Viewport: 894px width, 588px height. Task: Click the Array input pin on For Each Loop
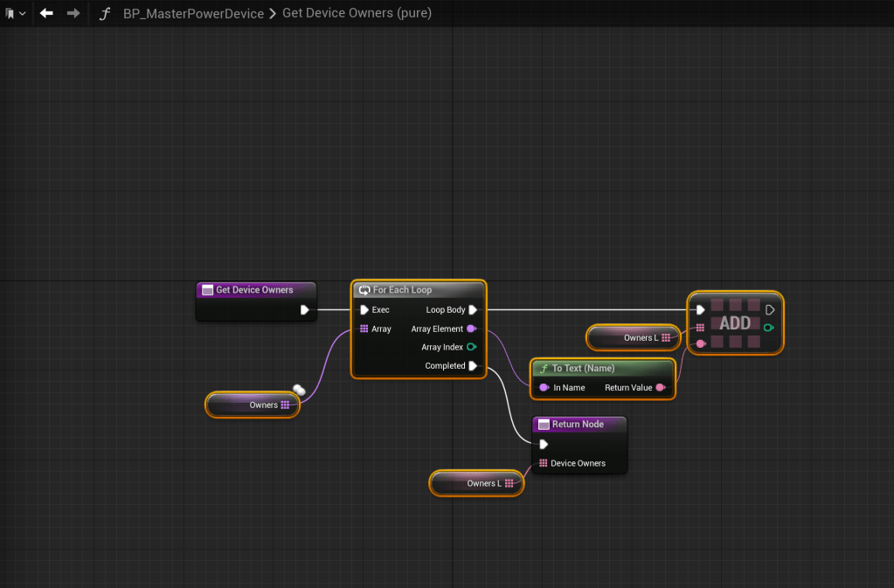(x=364, y=329)
